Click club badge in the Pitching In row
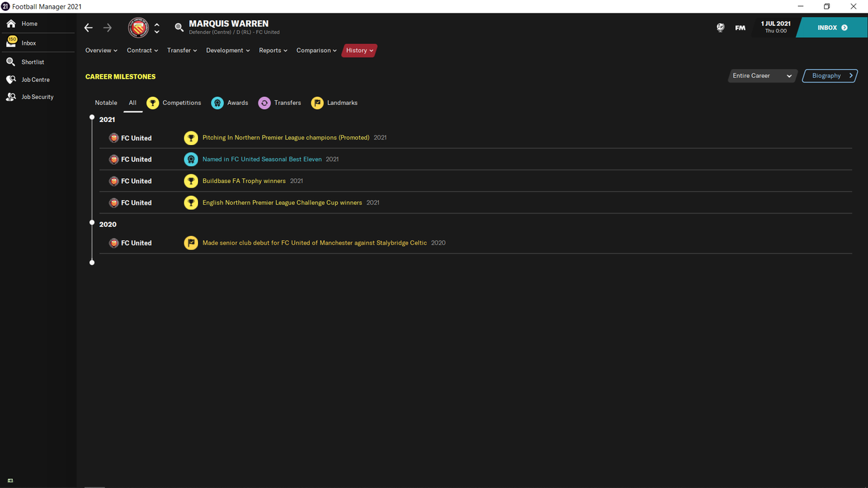 [x=114, y=138]
